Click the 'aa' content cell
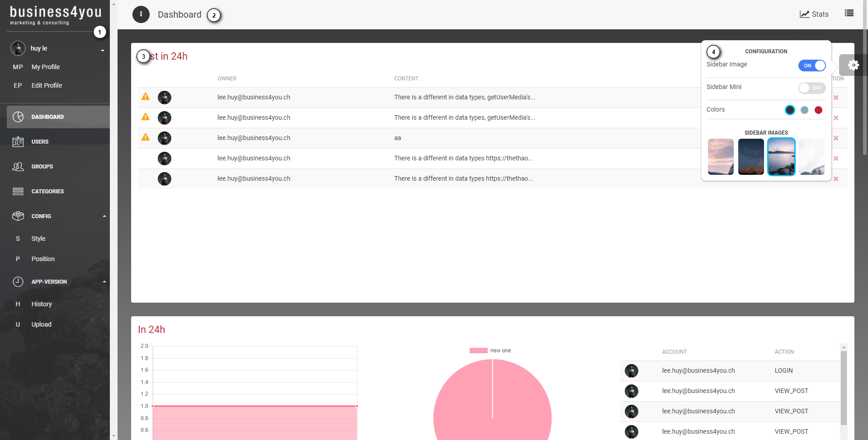 pyautogui.click(x=397, y=138)
